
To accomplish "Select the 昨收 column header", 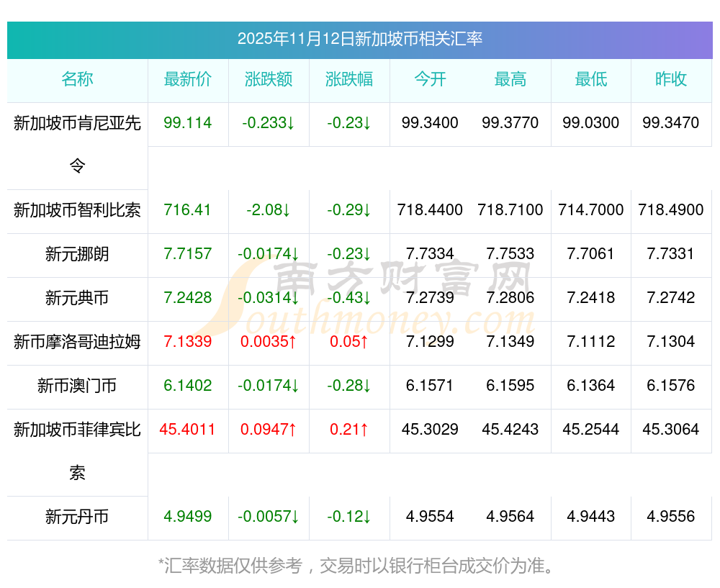I will 671,79.
